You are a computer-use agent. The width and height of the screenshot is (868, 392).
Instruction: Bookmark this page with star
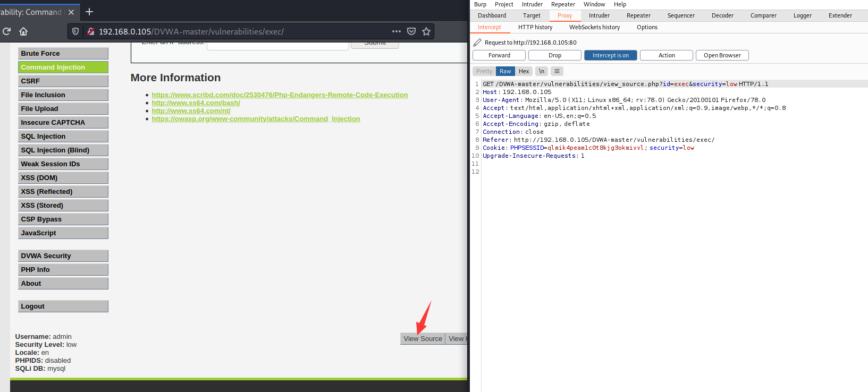(426, 31)
